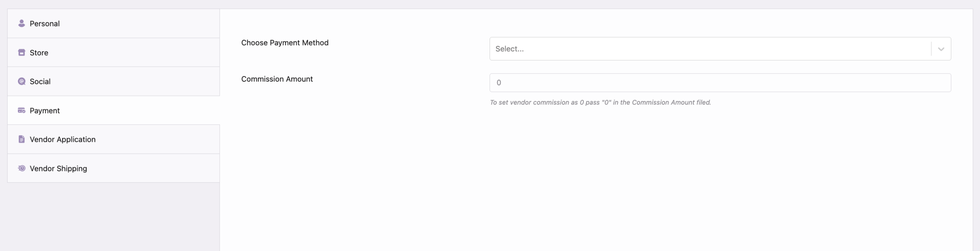This screenshot has height=251, width=980.
Task: Open the Choose Payment Method select box
Action: (708, 49)
